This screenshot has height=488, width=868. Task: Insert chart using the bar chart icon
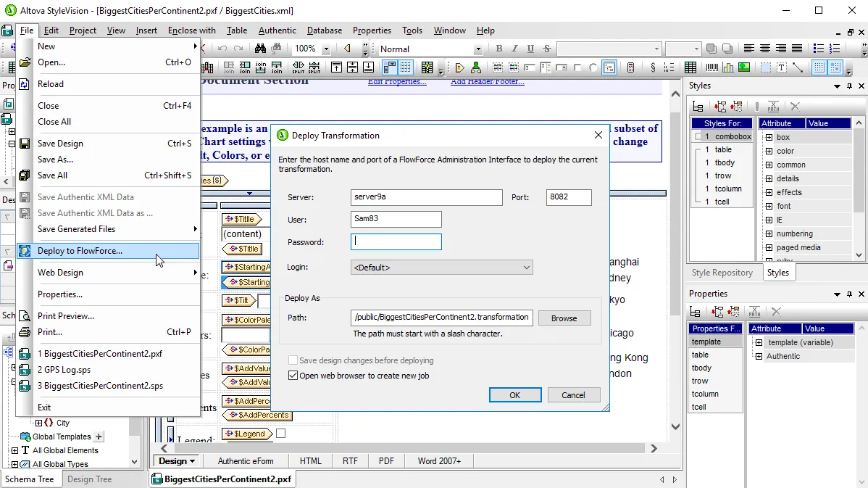coord(728,67)
